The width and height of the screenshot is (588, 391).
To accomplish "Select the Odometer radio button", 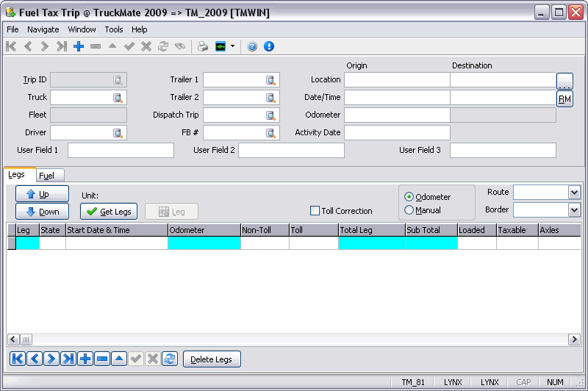I will pos(409,197).
